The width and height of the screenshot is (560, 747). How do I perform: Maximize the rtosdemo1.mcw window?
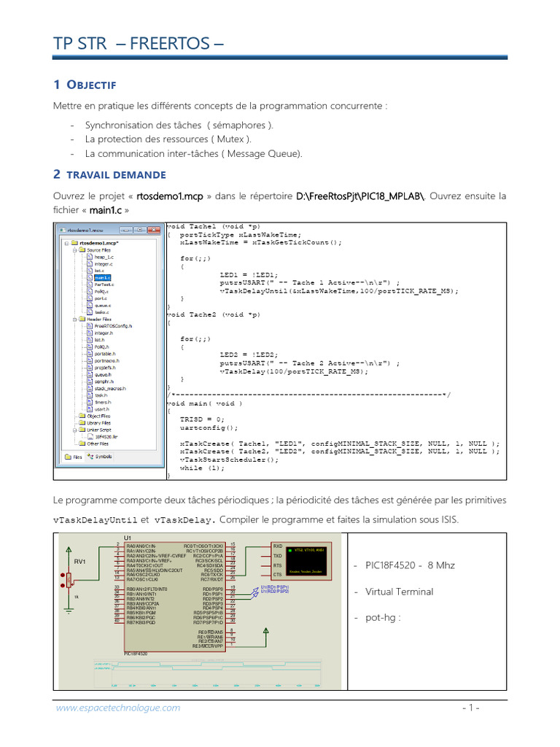(139, 230)
